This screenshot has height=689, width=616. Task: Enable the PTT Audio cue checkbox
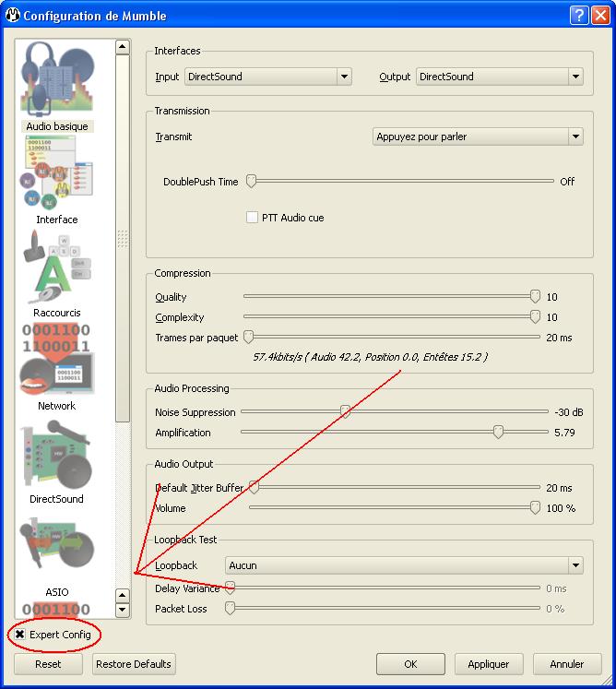[252, 218]
